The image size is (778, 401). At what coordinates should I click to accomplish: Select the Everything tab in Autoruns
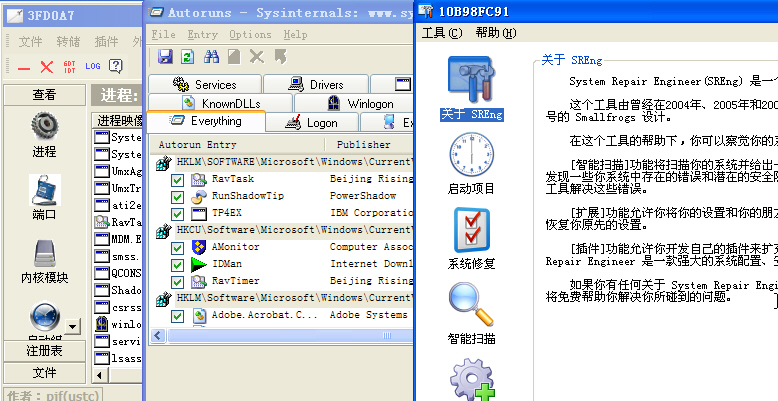[x=206, y=121]
